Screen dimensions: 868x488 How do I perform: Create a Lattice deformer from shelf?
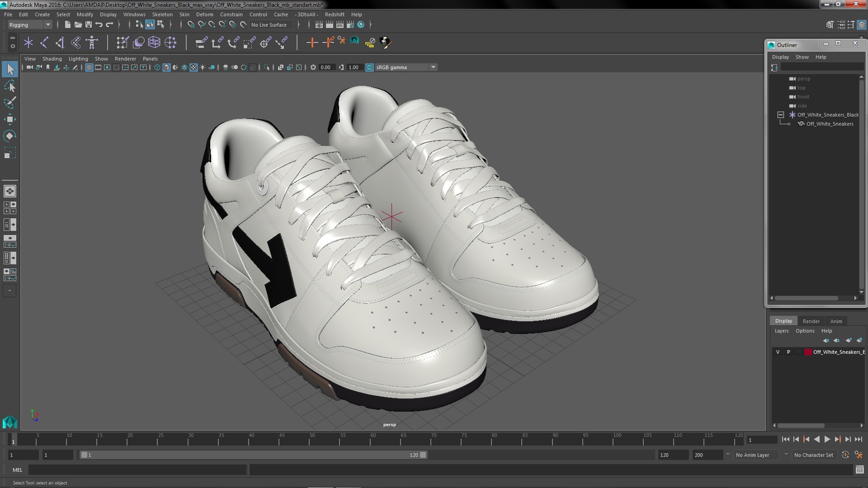click(x=154, y=42)
